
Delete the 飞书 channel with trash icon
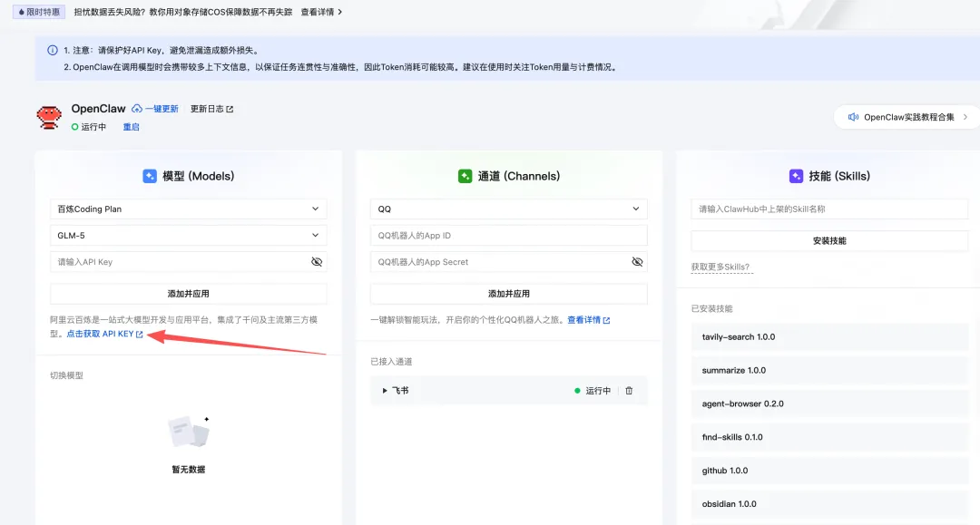pyautogui.click(x=629, y=391)
